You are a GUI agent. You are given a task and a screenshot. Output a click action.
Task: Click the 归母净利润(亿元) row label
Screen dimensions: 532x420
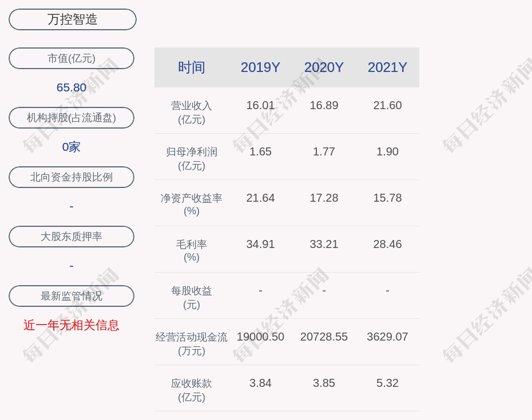click(192, 158)
